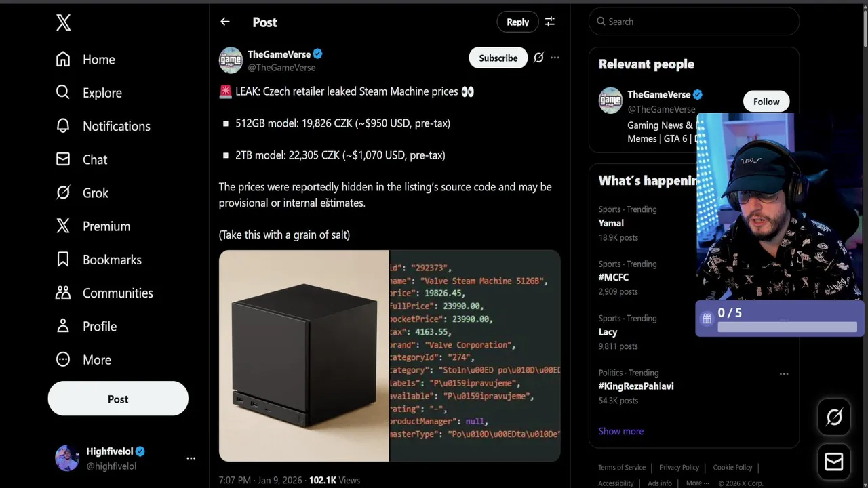Open the Premium menu item

click(x=106, y=226)
